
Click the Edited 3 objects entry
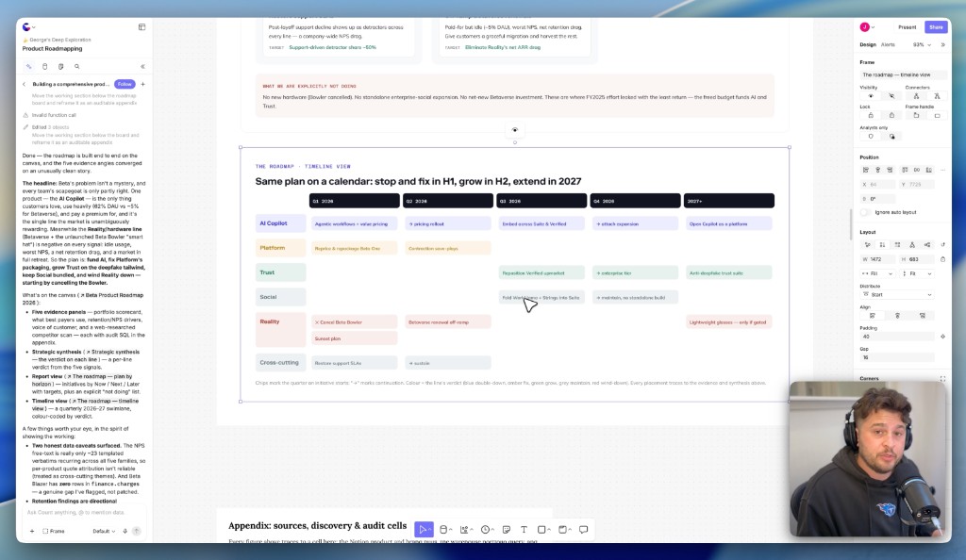(x=50, y=127)
